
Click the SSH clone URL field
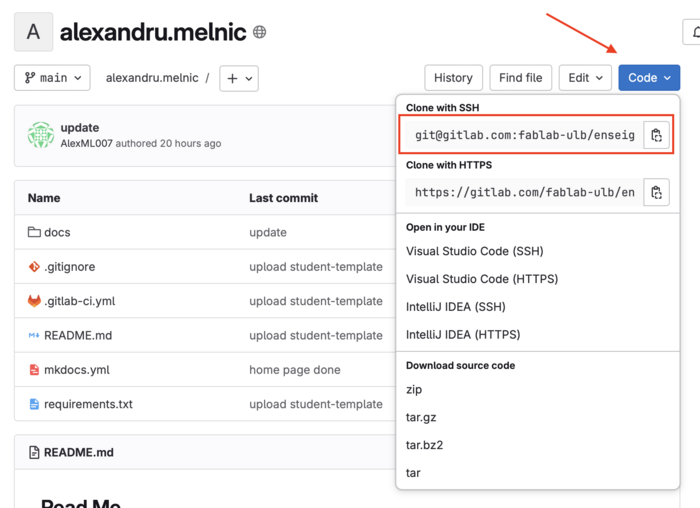(x=524, y=135)
